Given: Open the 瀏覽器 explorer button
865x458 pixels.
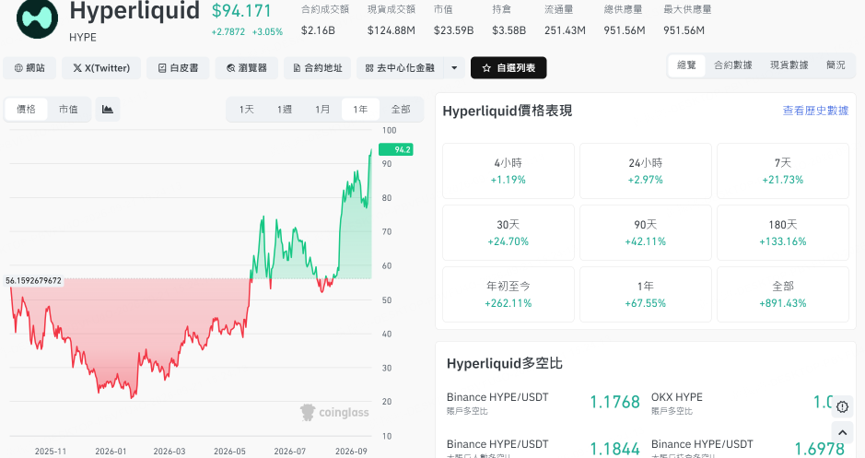Looking at the screenshot, I should point(247,68).
